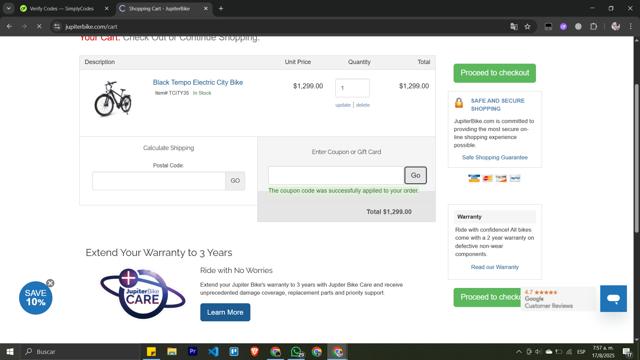640x360 pixels.
Task: Close the Verify Codes tab
Action: tap(107, 9)
